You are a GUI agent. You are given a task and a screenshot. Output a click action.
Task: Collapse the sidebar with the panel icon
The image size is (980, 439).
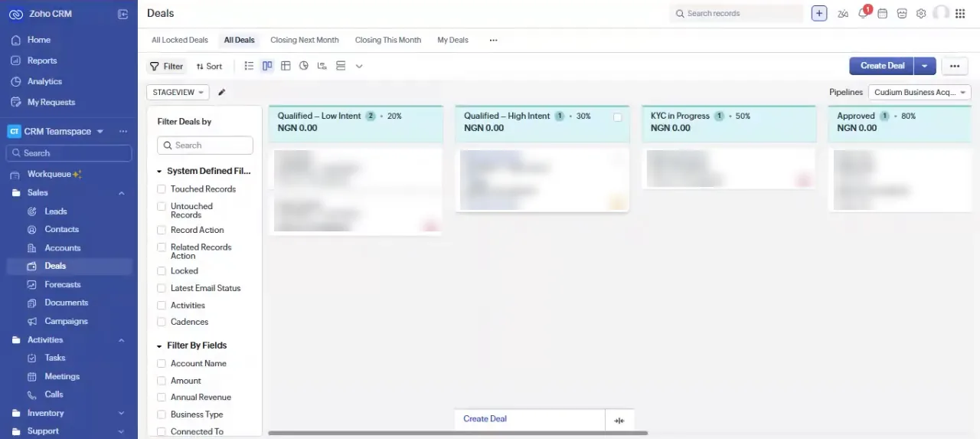[122, 14]
